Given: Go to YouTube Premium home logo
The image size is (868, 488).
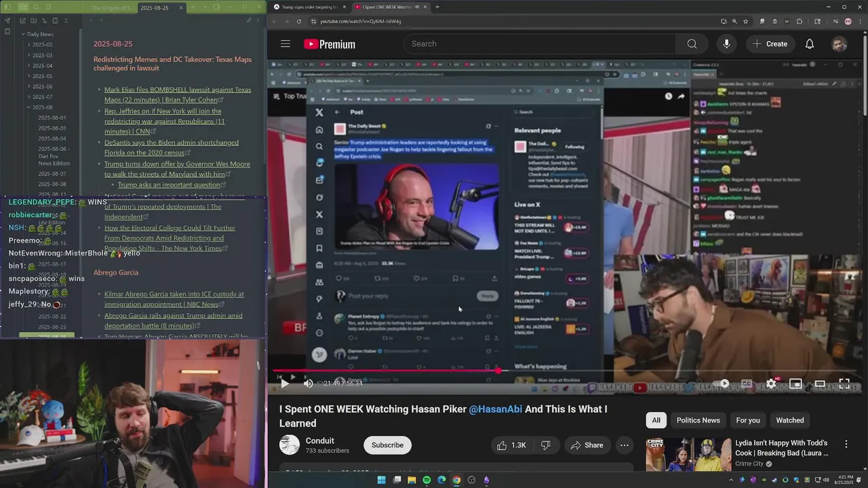Looking at the screenshot, I should tap(330, 44).
